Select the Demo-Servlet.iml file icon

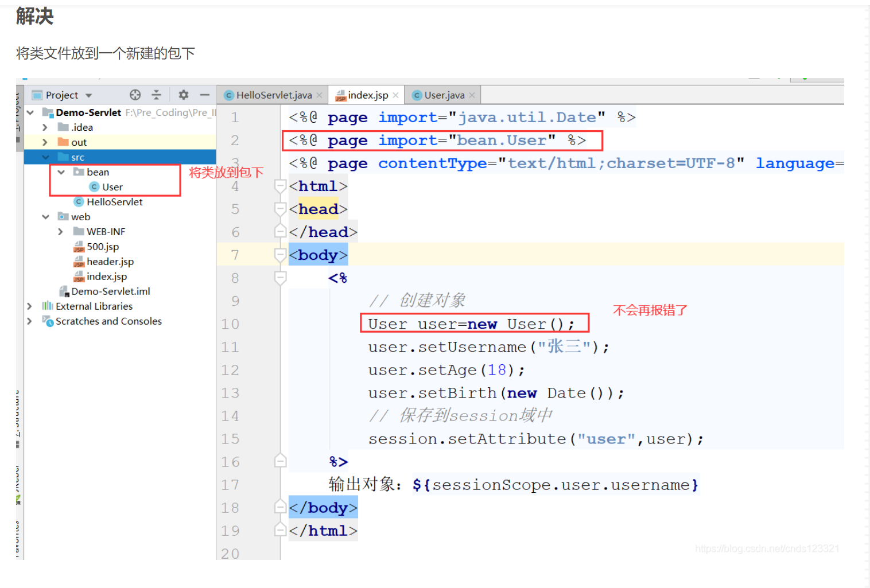[x=64, y=291]
